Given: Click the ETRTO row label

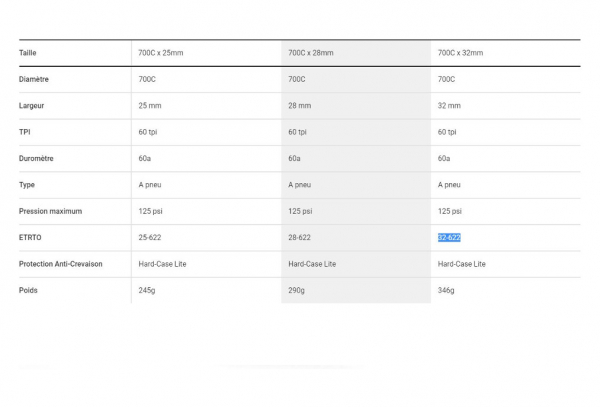Looking at the screenshot, I should [x=30, y=237].
